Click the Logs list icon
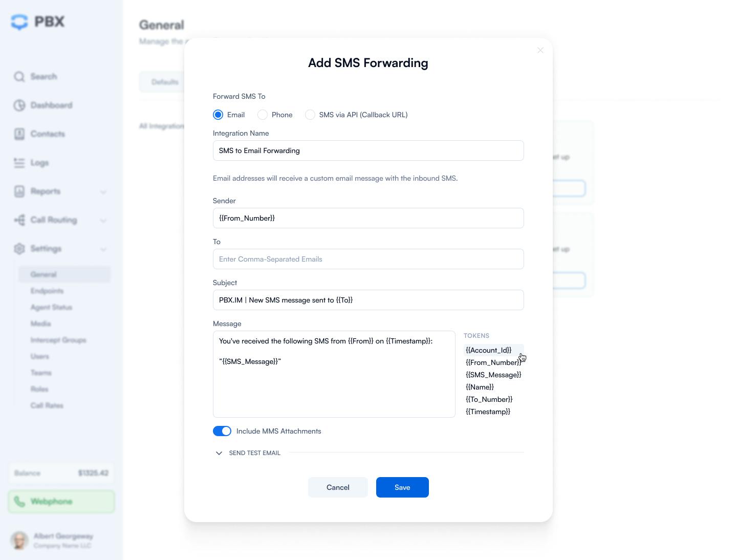The height and width of the screenshot is (560, 737). point(19,163)
